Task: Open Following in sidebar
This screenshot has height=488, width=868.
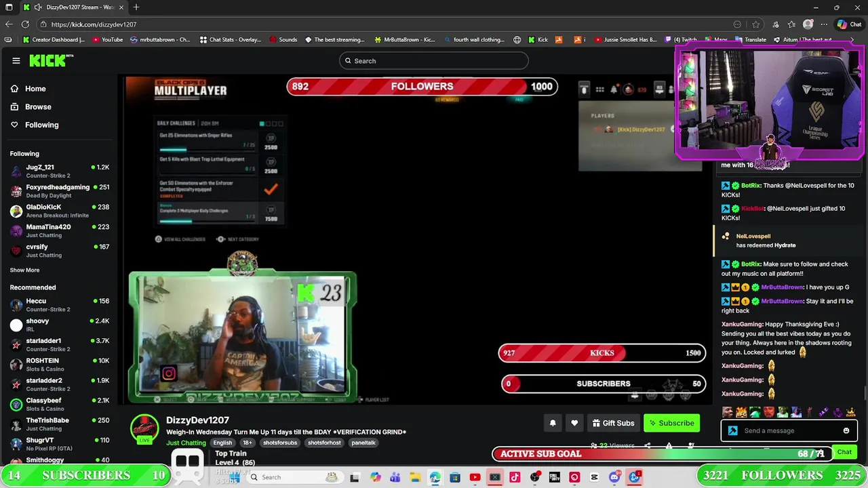Action: point(41,125)
